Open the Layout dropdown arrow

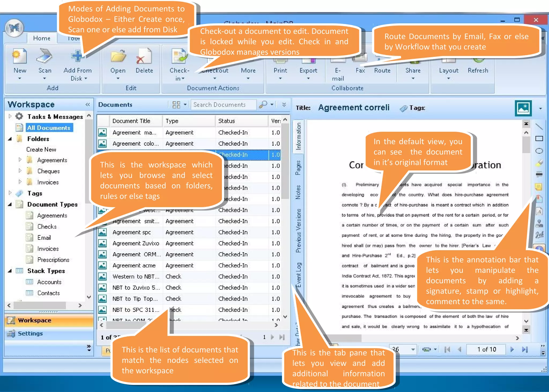pos(448,79)
